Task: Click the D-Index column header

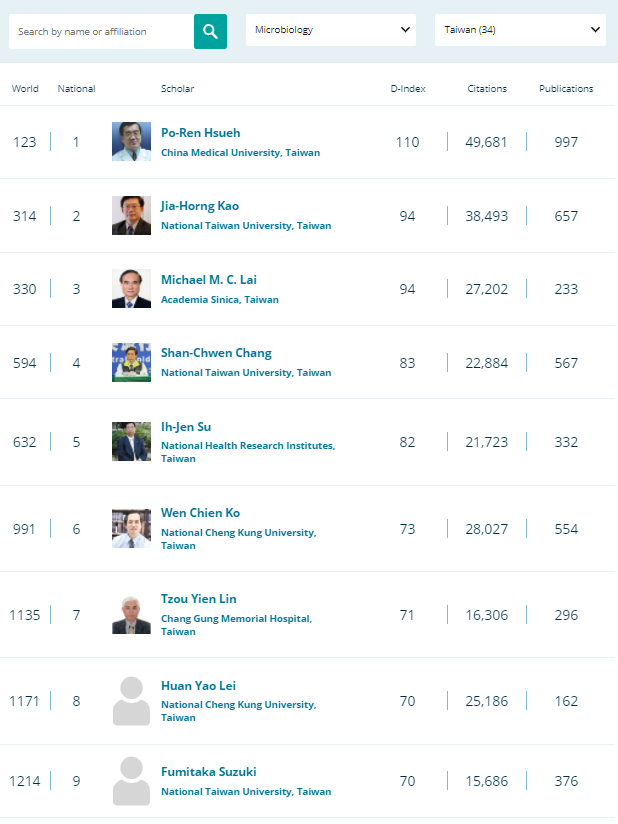Action: [408, 89]
